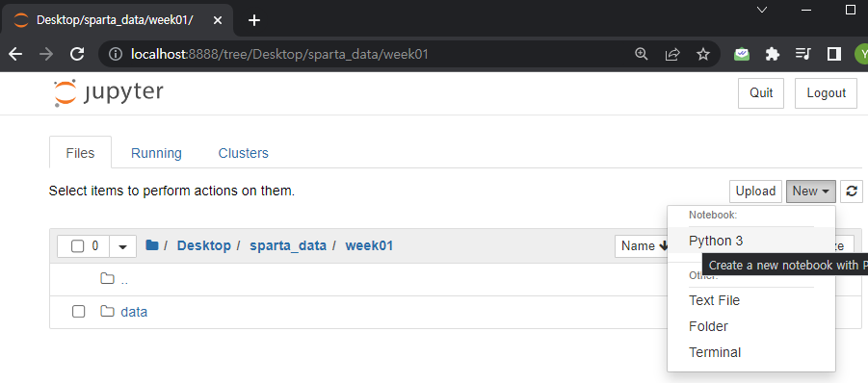Viewport: 868px width, 383px height.
Task: Bookmark this tab with the star icon
Action: [703, 54]
